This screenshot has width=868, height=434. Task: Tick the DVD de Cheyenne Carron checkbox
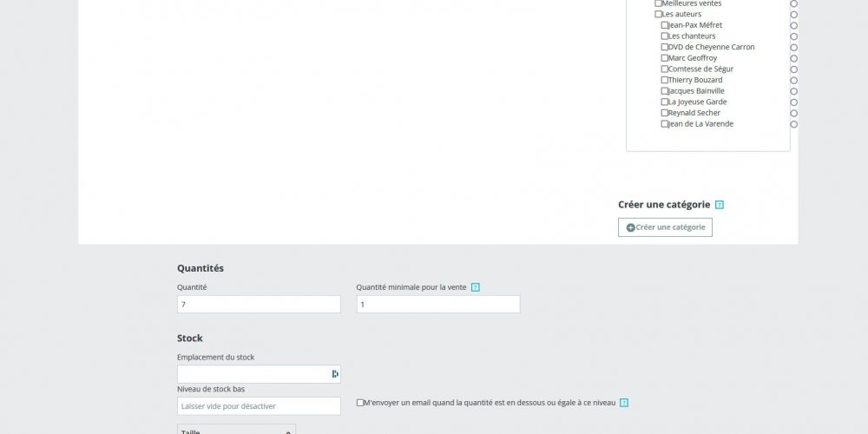click(665, 47)
